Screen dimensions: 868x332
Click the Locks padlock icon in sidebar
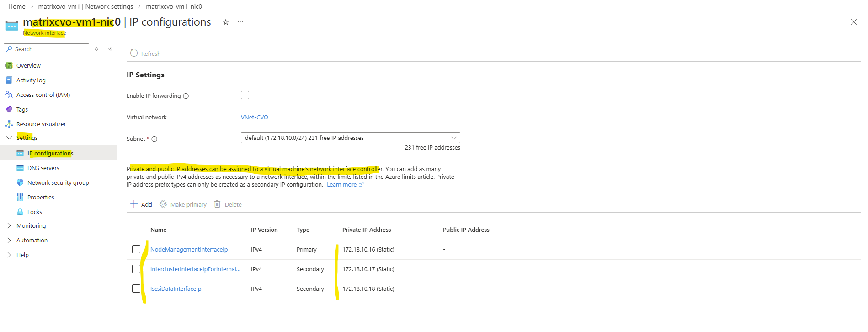click(20, 212)
